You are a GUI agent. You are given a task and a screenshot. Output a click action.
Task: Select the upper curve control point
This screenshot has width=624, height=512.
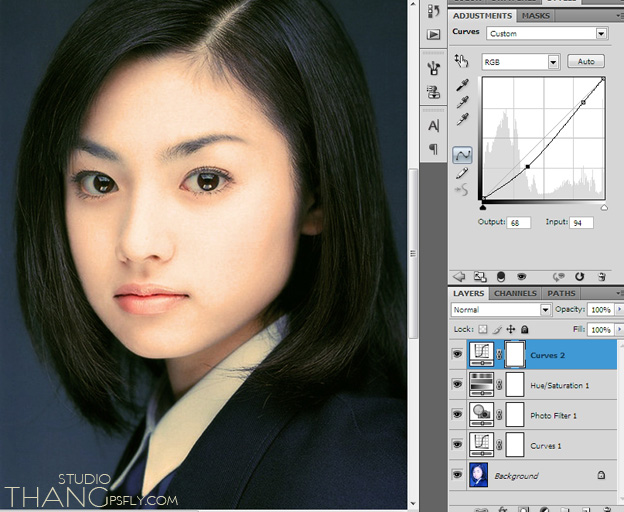[583, 102]
